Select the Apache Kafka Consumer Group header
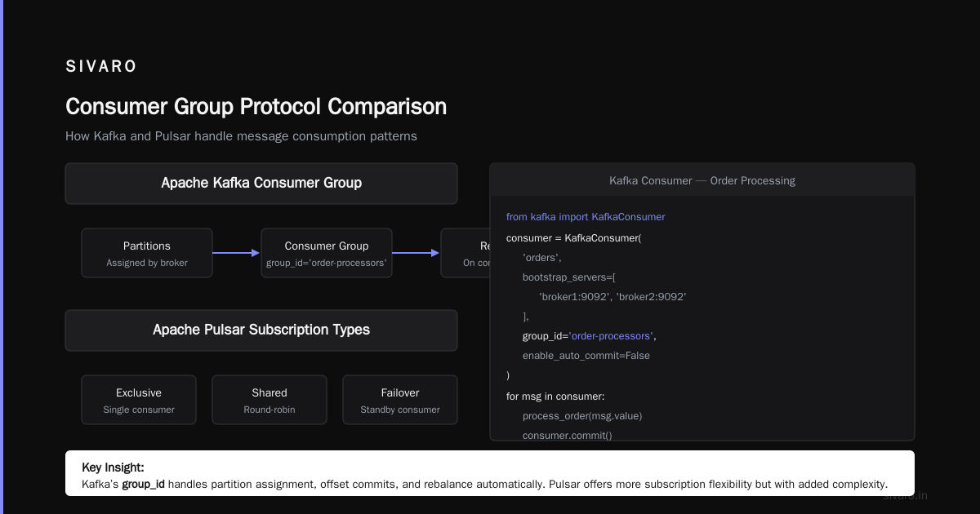The image size is (980, 514). [261, 184]
